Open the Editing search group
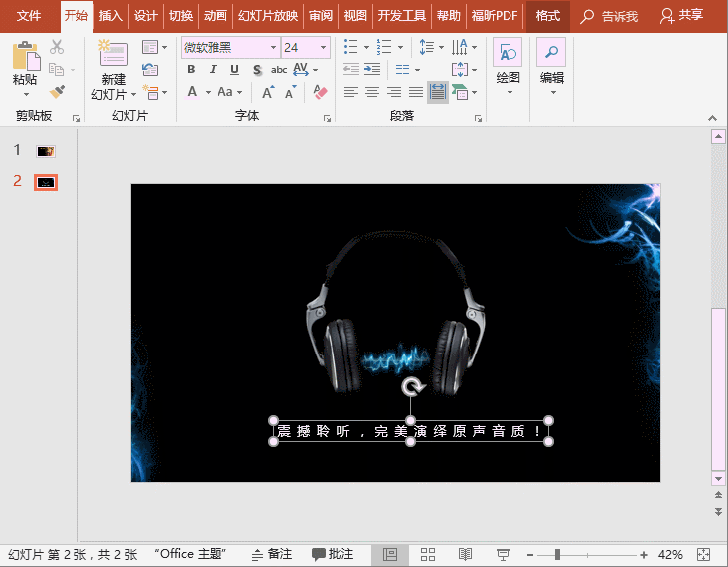 551,67
